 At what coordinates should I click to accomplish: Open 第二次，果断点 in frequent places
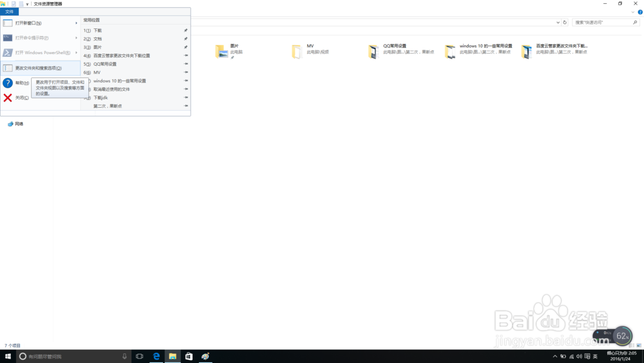tap(135, 106)
